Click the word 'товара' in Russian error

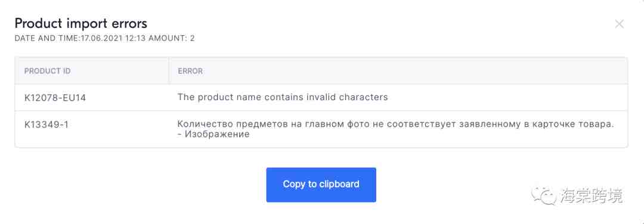pos(597,125)
